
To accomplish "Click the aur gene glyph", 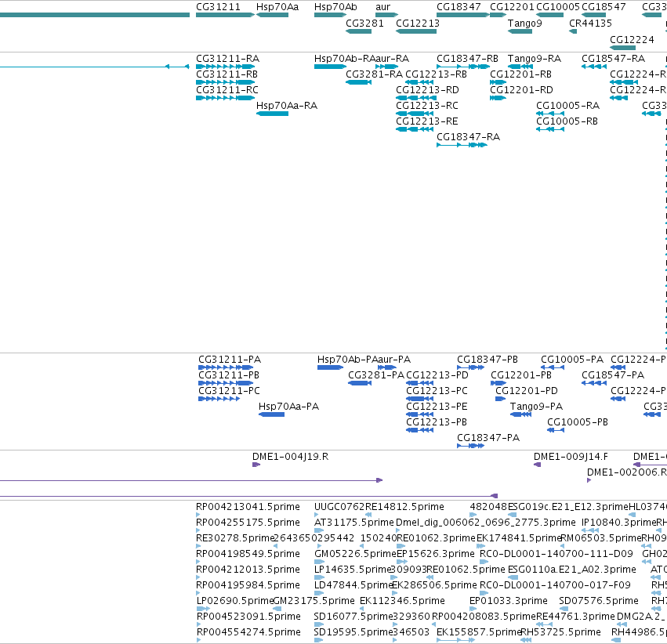I will tap(386, 15).
